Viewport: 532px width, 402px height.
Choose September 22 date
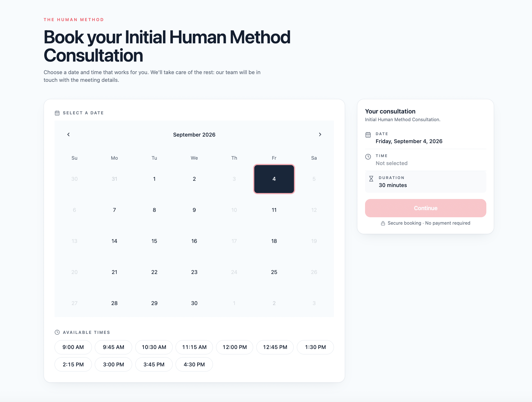pos(154,272)
